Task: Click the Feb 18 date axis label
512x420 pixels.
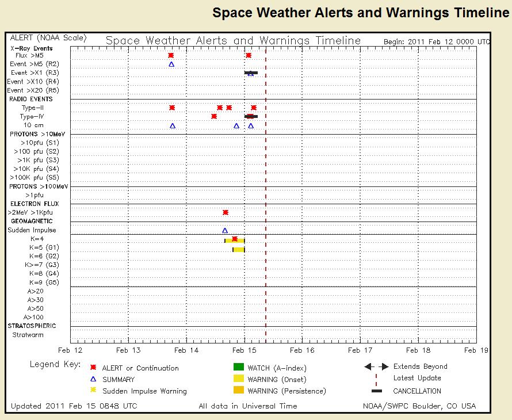Action: click(418, 350)
